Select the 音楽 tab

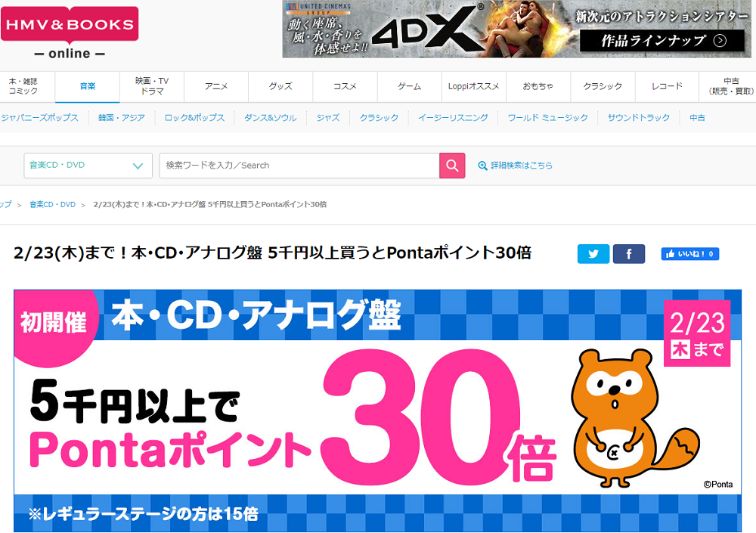(x=87, y=86)
